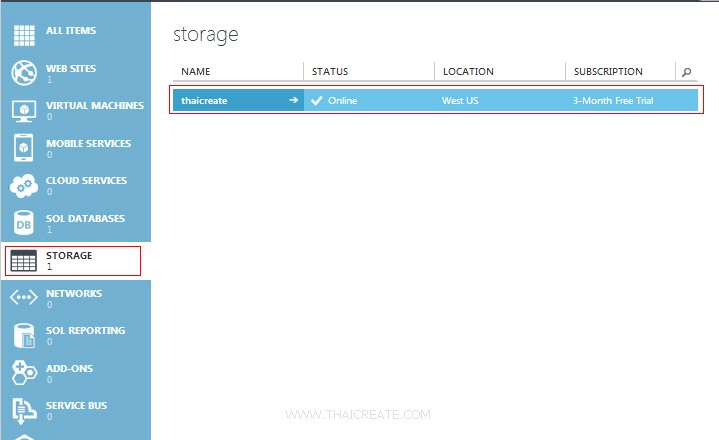Switch to SQL DATABASES section
The height and width of the screenshot is (440, 719).
tap(85, 219)
